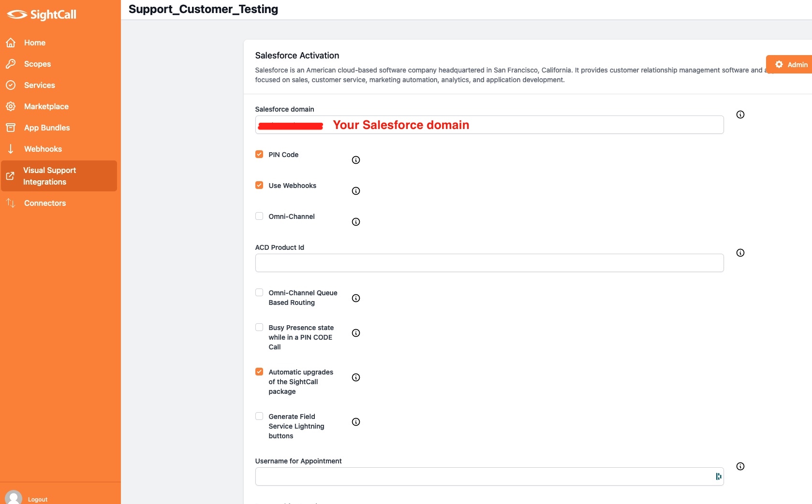Image resolution: width=812 pixels, height=504 pixels.
Task: Click the Marketplace gear icon
Action: tap(11, 106)
